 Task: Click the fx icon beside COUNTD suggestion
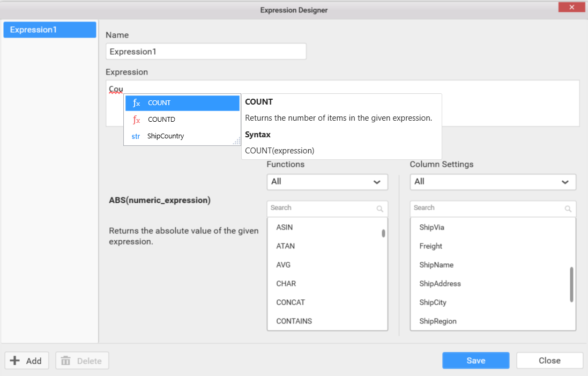click(x=136, y=120)
